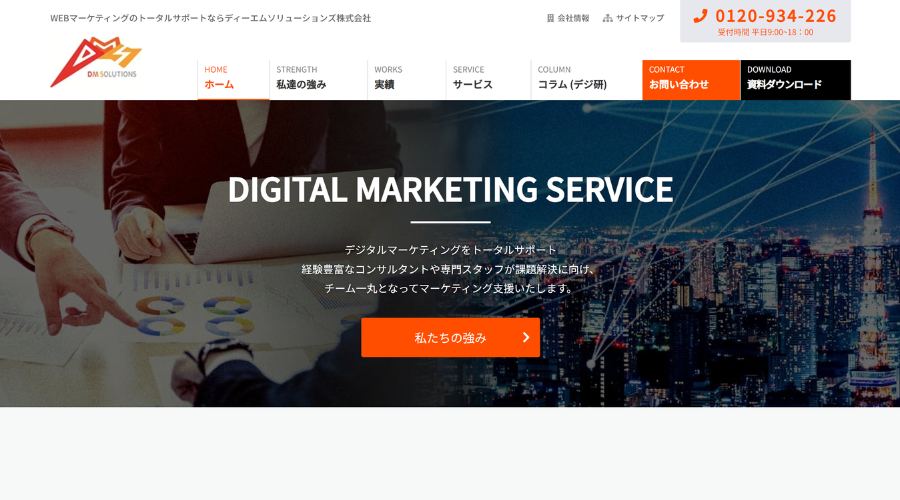Screen dimensions: 900x500
Task: Expand the SERVICE サービス menu
Action: pyautogui.click(x=488, y=80)
